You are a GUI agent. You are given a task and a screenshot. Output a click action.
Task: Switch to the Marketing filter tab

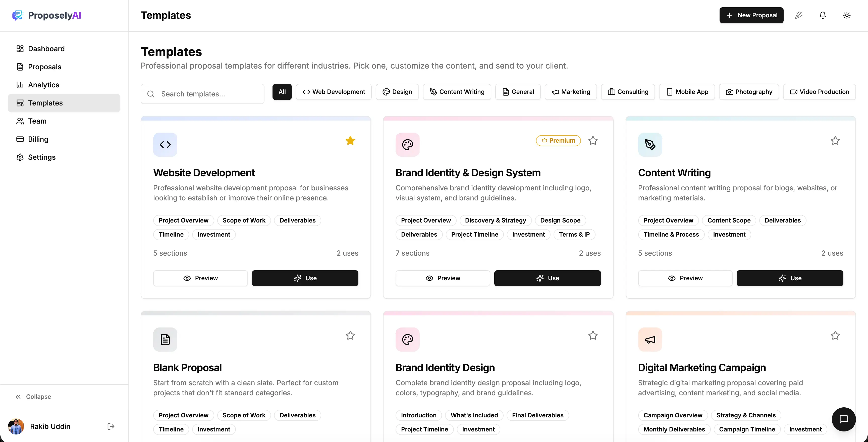[x=571, y=92]
